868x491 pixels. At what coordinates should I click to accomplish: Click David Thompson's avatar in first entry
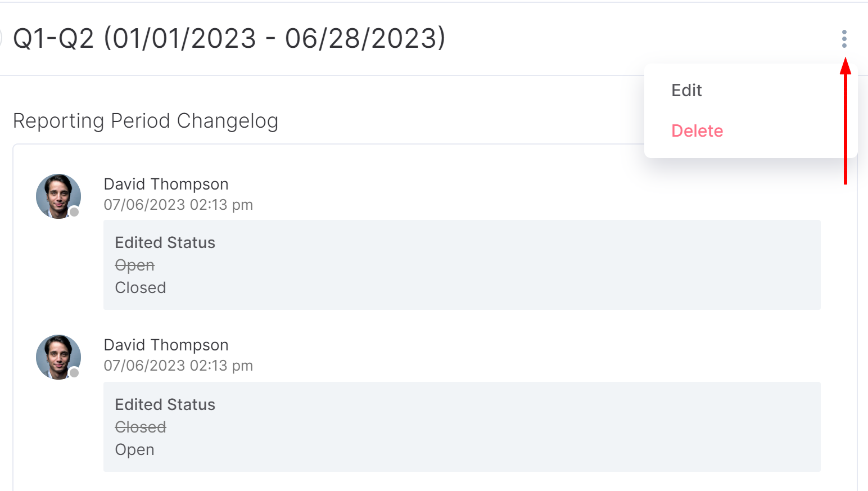point(58,196)
